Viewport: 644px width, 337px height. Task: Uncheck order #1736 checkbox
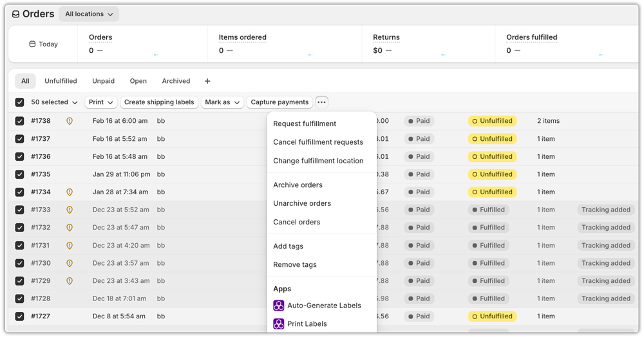tap(19, 157)
